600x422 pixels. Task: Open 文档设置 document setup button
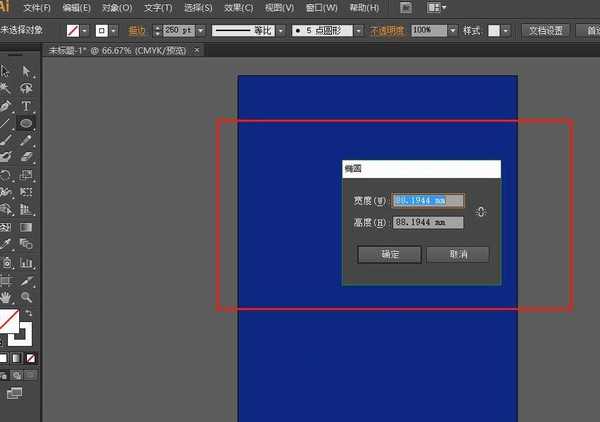545,31
